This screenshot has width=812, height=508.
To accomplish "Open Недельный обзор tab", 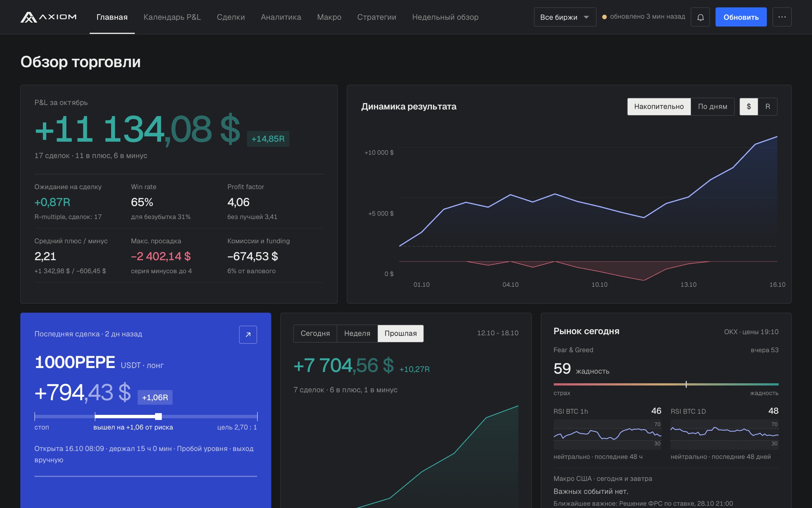I will [445, 17].
